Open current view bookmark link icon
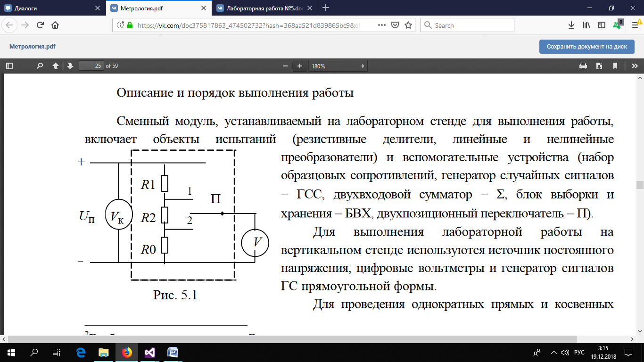Image resolution: width=644 pixels, height=362 pixels. (615, 66)
